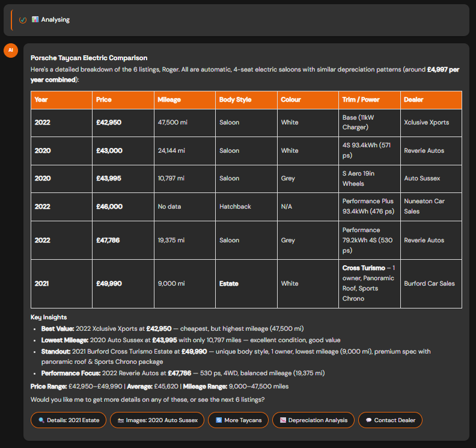476x448 pixels.
Task: Click the Analysing bar chart icon
Action: tap(35, 19)
